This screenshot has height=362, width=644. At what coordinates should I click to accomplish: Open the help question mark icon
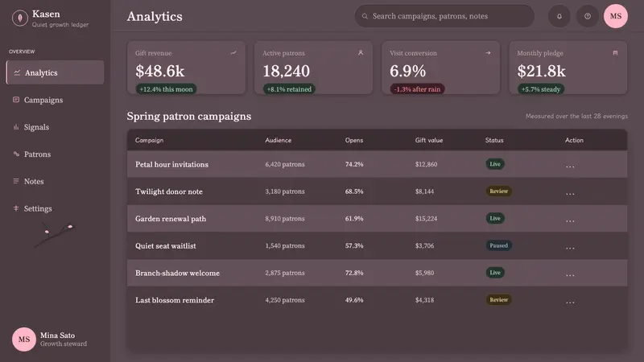coord(588,16)
